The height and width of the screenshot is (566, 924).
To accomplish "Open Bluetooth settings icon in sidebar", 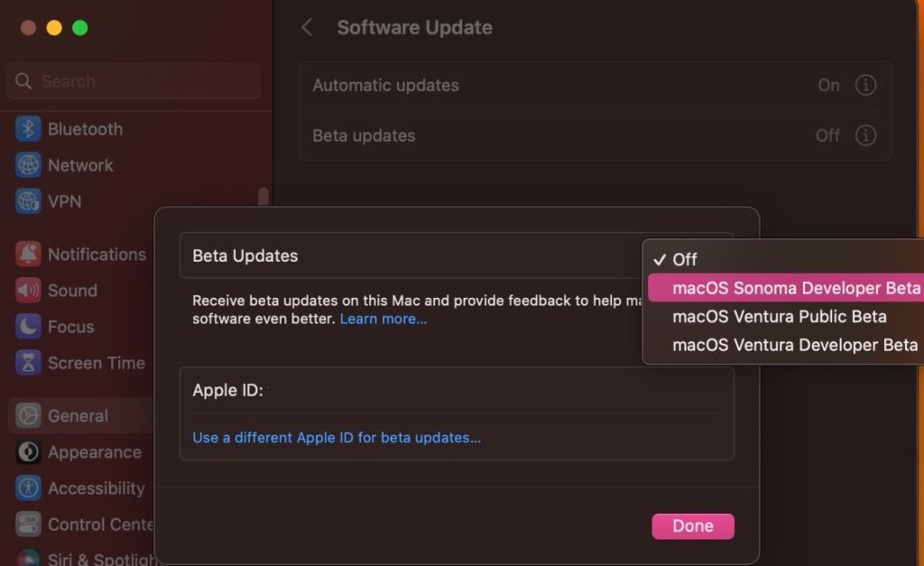I will click(28, 128).
